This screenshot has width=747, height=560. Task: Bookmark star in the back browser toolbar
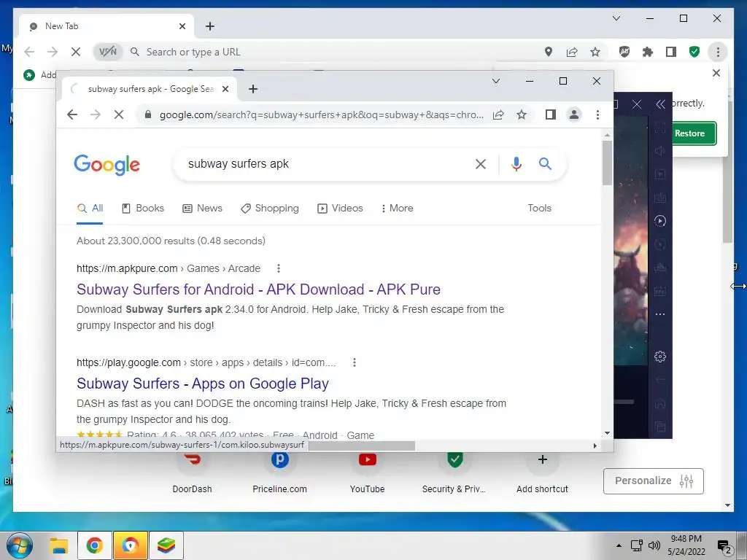[x=595, y=52]
